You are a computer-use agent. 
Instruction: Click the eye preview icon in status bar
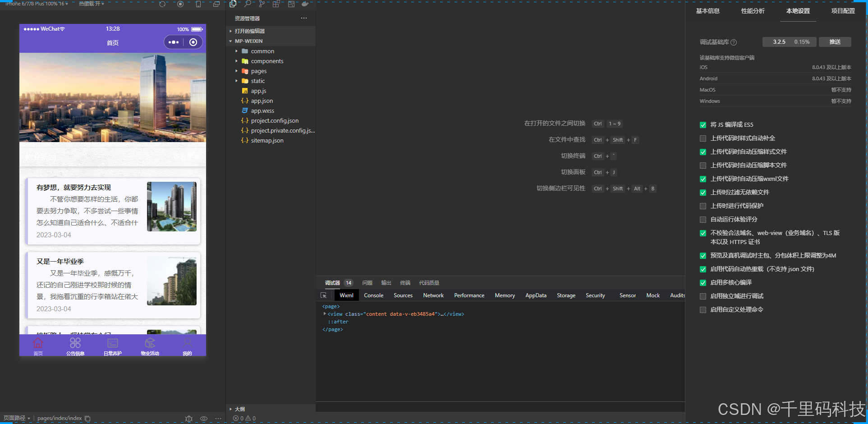coord(204,419)
